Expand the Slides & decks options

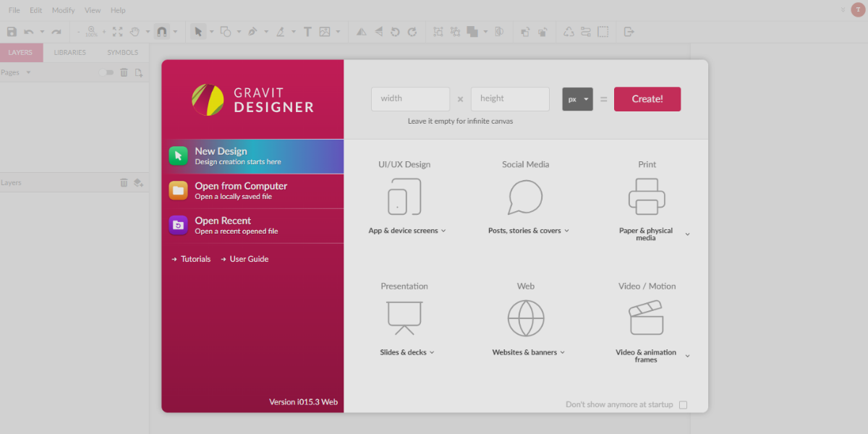407,352
